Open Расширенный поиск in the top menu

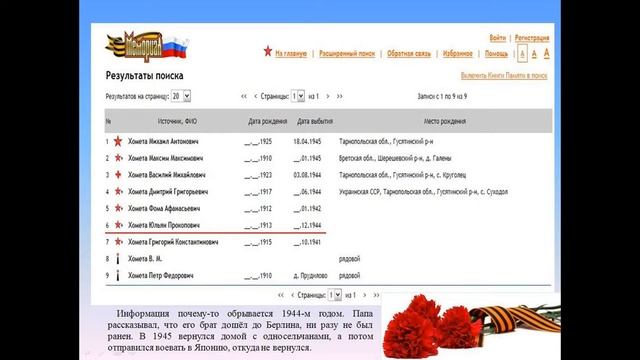[347, 53]
